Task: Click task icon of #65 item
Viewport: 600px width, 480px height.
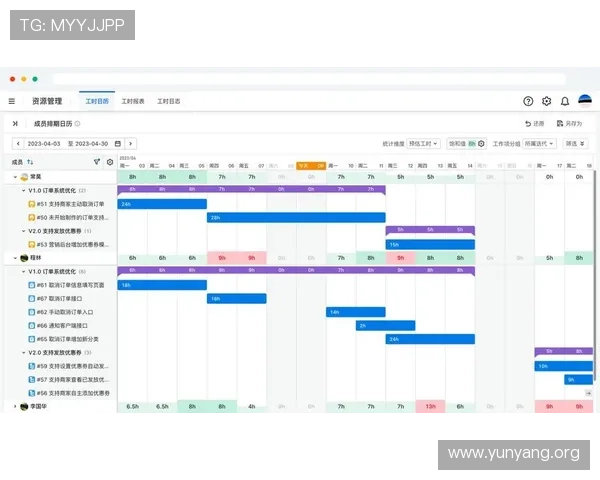Action: point(32,339)
